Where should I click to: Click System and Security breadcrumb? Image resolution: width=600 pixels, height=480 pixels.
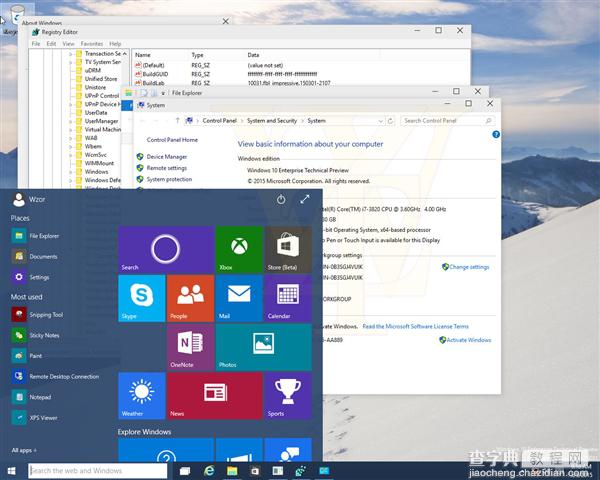[272, 121]
